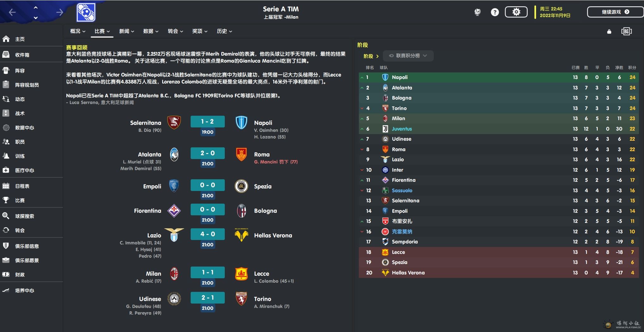Click the 继续游戏 continue button
This screenshot has height=332, width=644.
(x=615, y=12)
